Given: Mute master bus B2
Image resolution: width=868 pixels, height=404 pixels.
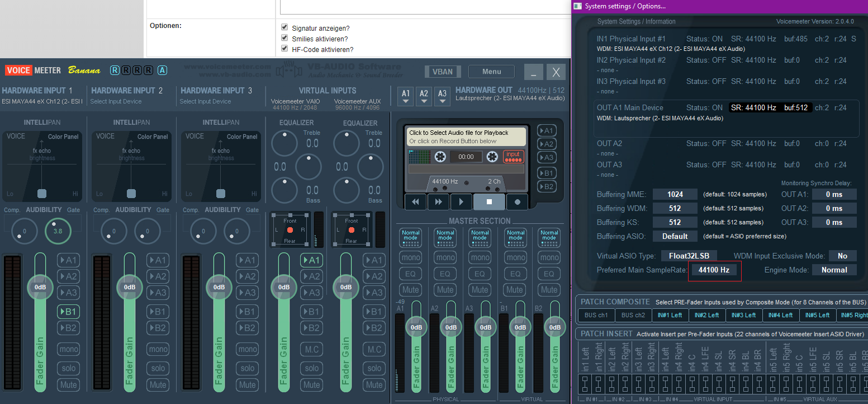Looking at the screenshot, I should [549, 290].
